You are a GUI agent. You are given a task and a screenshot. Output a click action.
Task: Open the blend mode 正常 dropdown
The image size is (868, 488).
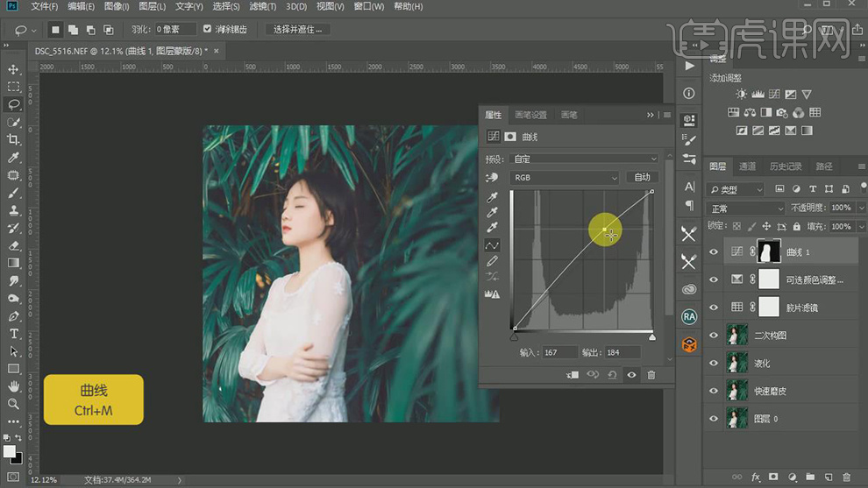coord(745,209)
